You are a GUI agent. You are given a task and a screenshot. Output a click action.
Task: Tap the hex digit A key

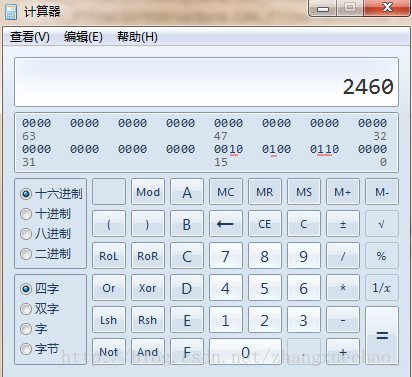tap(187, 192)
